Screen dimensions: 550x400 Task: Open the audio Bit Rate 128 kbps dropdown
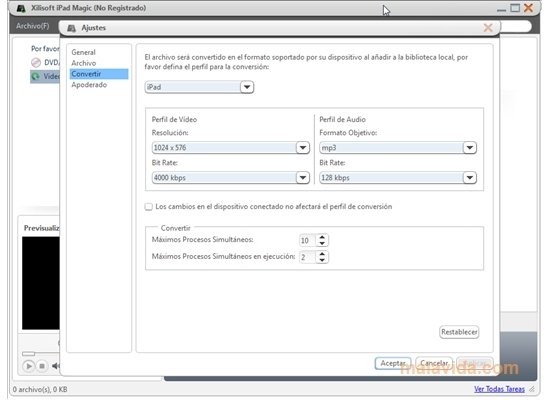(x=469, y=178)
